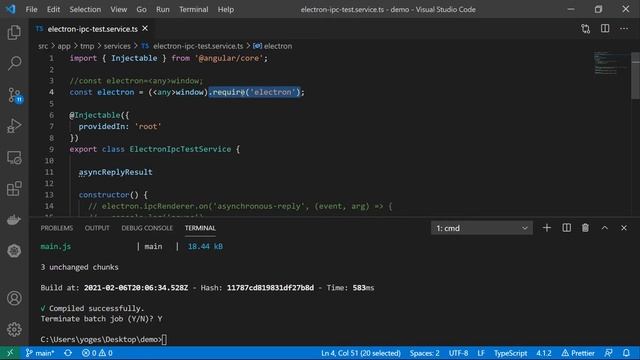Open notifications bell in status bar

pos(626,353)
